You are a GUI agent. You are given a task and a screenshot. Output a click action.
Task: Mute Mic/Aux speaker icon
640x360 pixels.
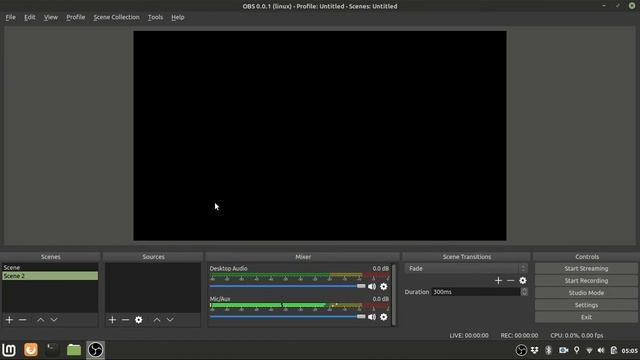(x=372, y=317)
